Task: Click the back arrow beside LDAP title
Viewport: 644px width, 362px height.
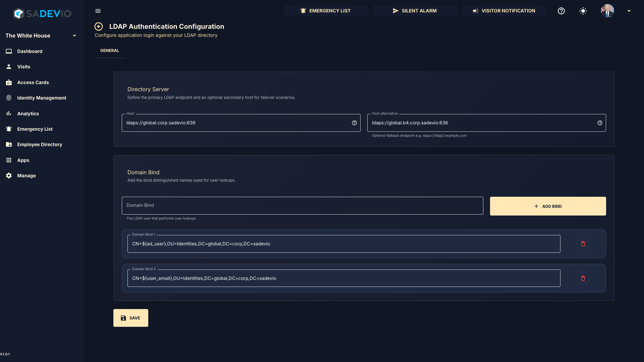Action: 99,26
